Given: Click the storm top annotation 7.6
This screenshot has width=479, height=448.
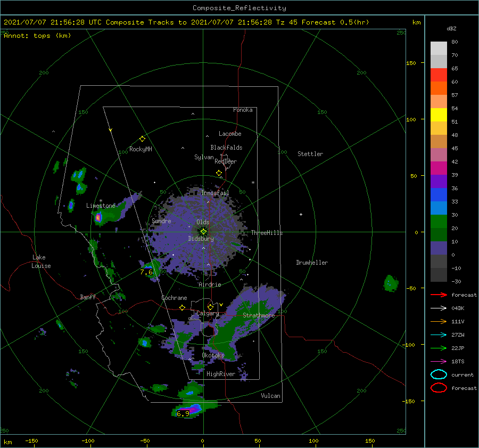Looking at the screenshot, I should point(146,272).
